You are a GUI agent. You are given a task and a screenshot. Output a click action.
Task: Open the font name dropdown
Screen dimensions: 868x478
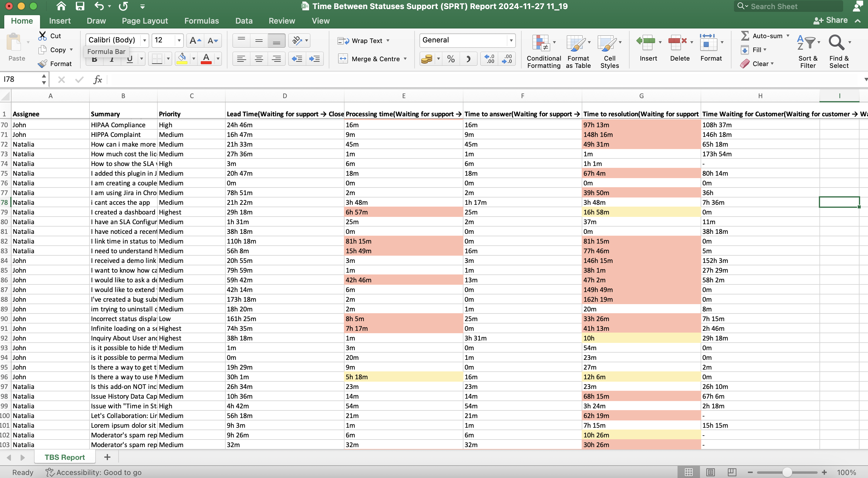[x=145, y=40]
